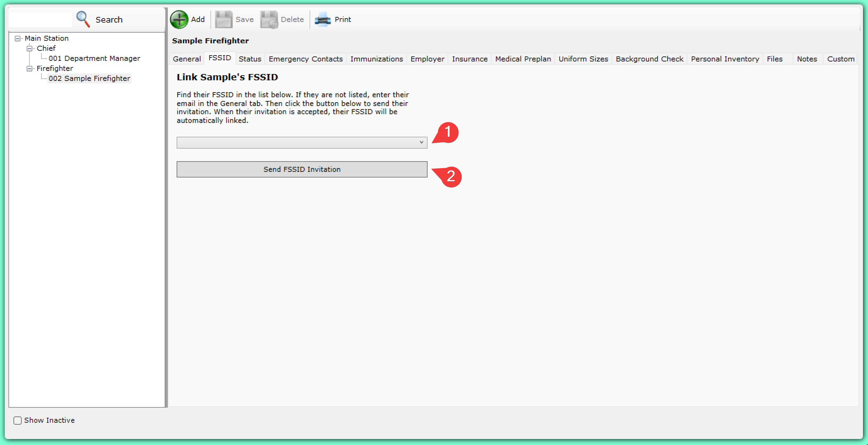Click the Search magnifying glass icon
868x445 pixels.
click(83, 19)
